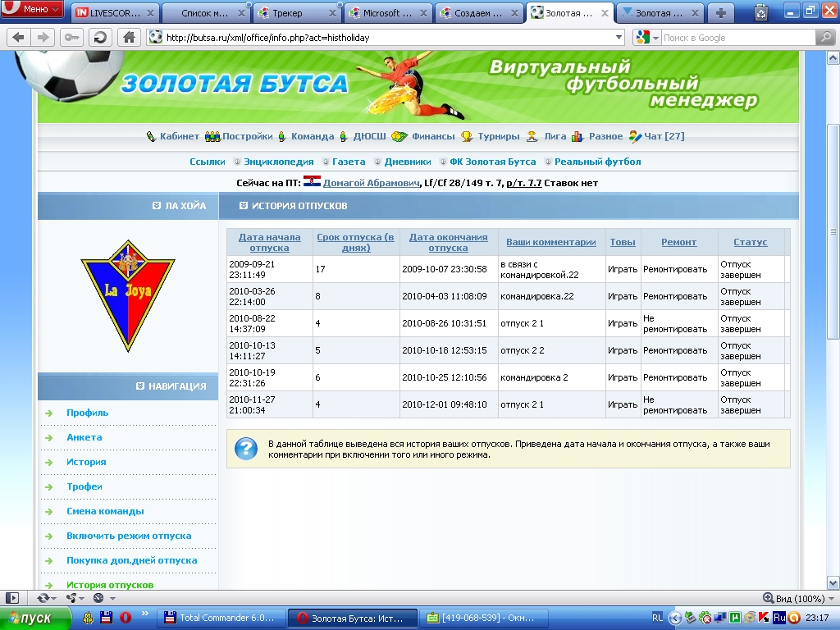The image size is (840, 630).
Task: Collapse the НАВИГАЦИЯ panel header
Action: [x=140, y=386]
